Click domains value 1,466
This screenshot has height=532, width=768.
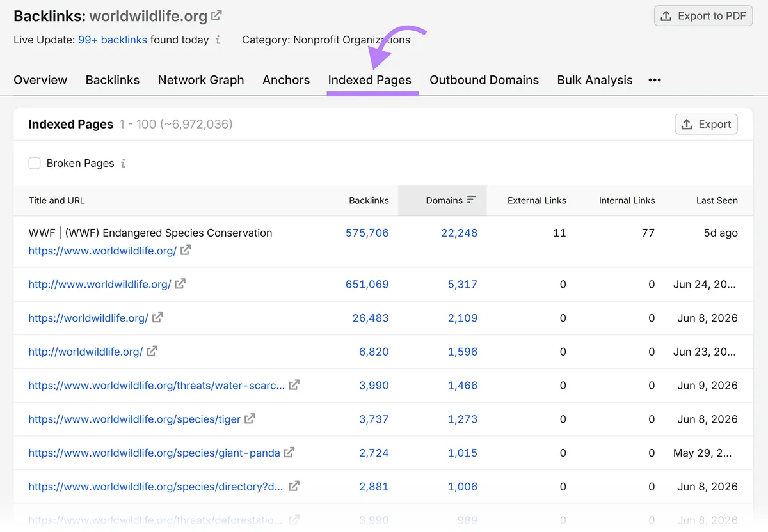pyautogui.click(x=463, y=385)
